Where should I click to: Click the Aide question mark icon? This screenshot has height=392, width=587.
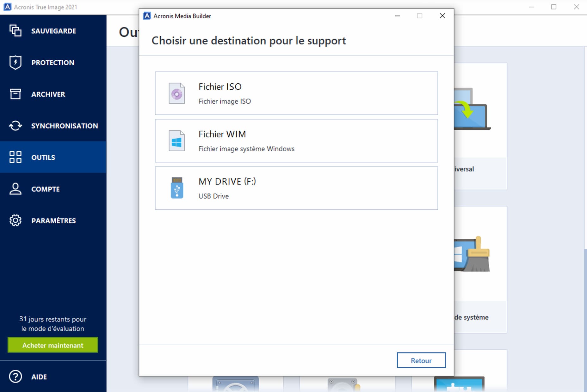[15, 377]
